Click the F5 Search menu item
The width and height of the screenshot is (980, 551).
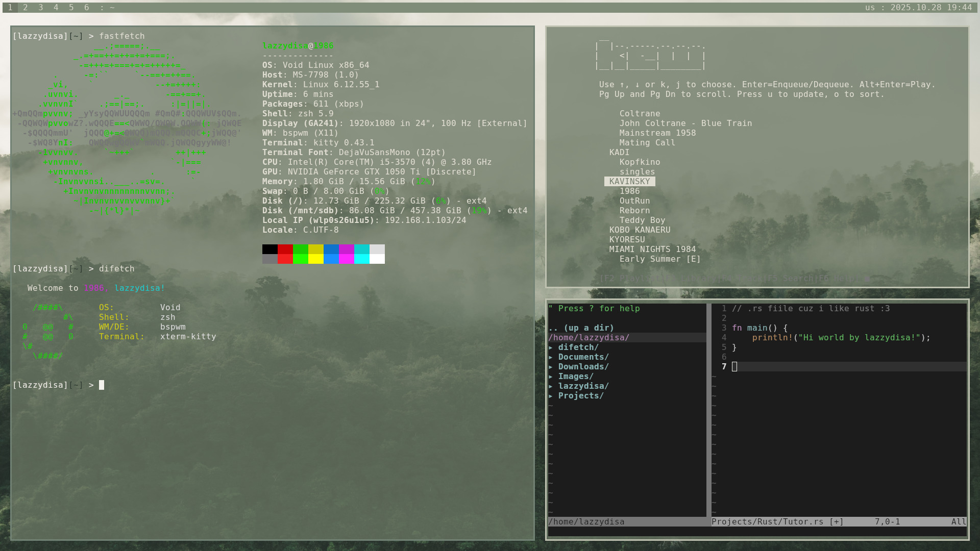coord(790,279)
